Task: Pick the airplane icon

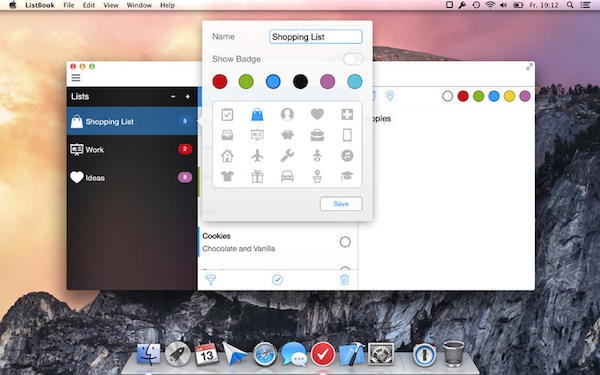Action: 257,156
